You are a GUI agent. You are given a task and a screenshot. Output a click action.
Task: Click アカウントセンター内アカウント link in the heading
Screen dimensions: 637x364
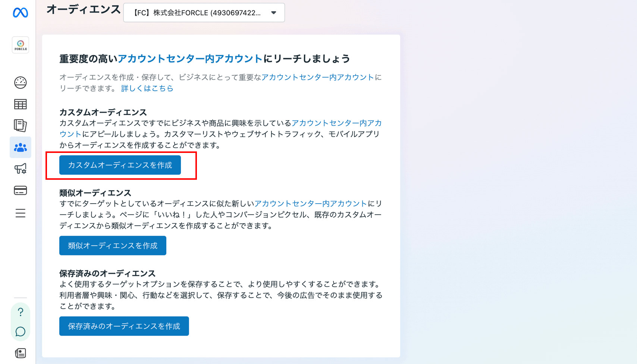190,59
